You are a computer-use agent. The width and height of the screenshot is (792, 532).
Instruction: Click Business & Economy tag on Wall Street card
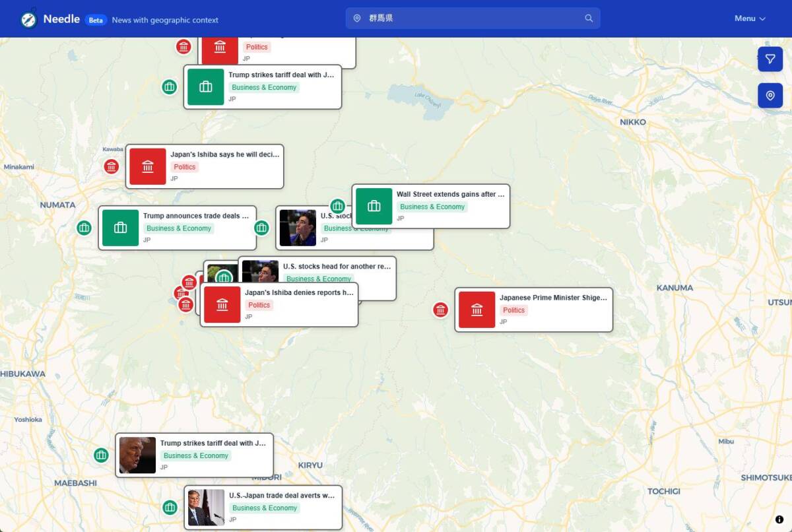(x=432, y=207)
